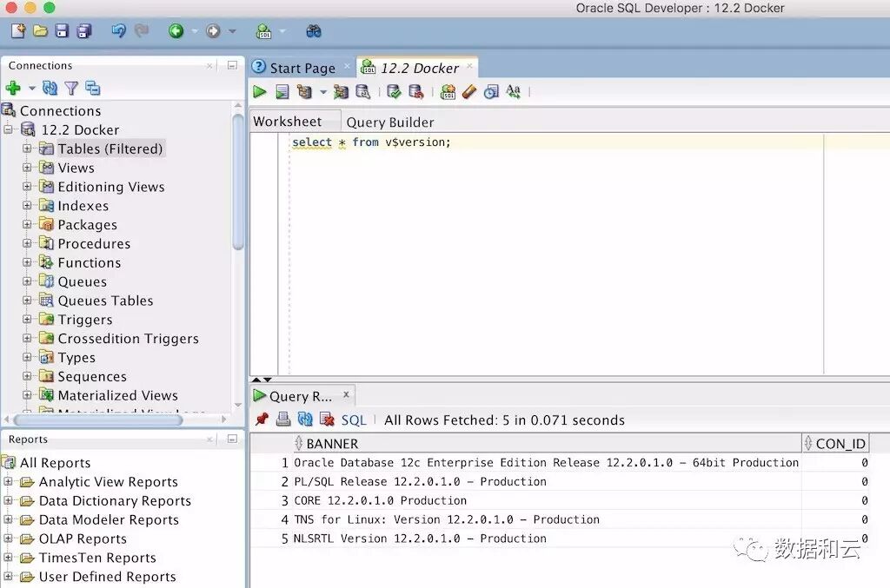Click the SQL Tuning Advisor icon

[362, 91]
